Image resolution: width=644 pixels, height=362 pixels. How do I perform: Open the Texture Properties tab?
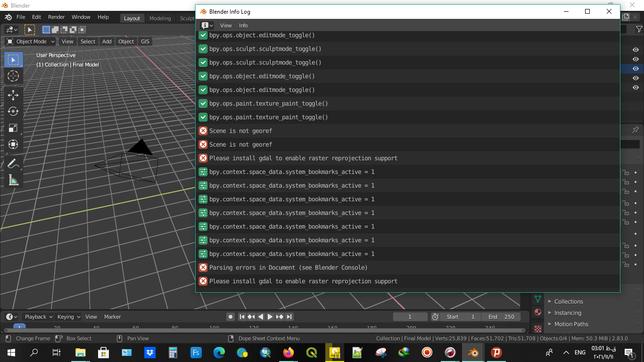[x=537, y=328]
